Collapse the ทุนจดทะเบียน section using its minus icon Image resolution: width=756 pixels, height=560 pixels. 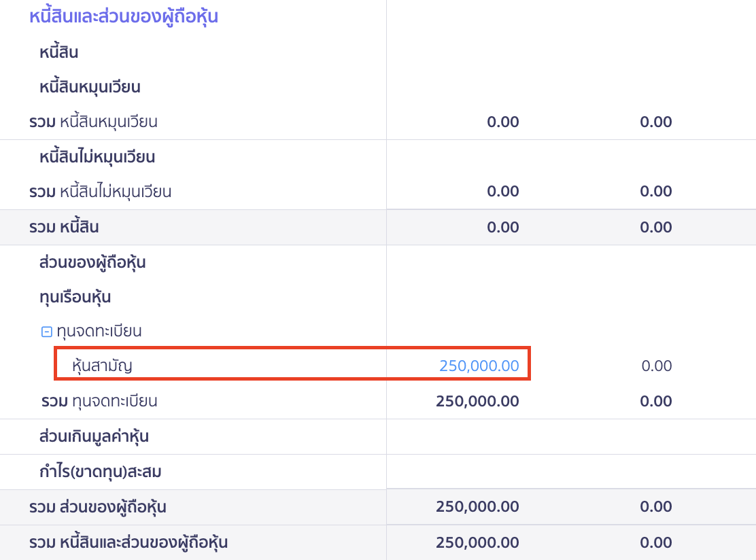point(46,330)
